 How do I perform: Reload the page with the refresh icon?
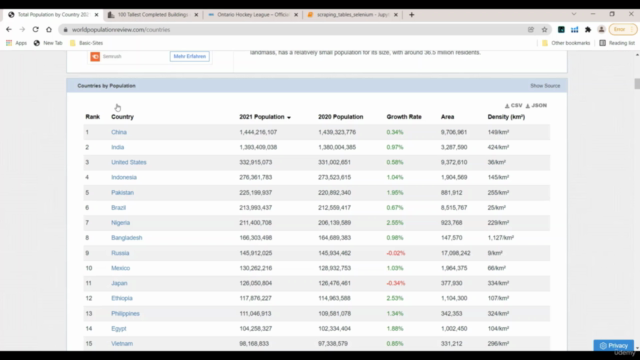(x=36, y=29)
